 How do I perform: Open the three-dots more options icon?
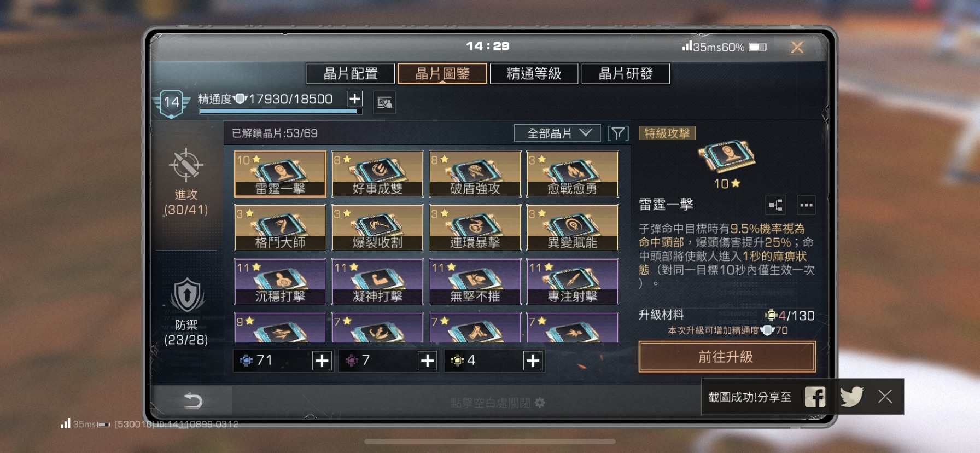click(806, 205)
